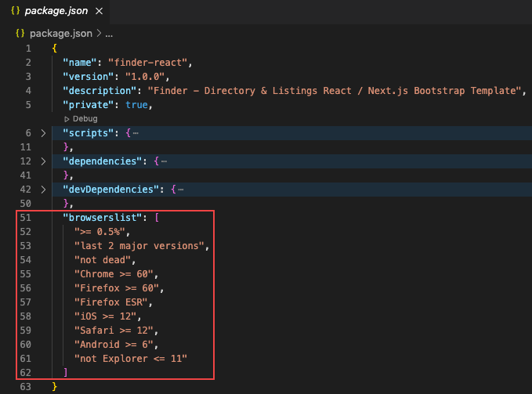
Task: Click the braces icon in the breadcrumb
Action: [x=20, y=34]
